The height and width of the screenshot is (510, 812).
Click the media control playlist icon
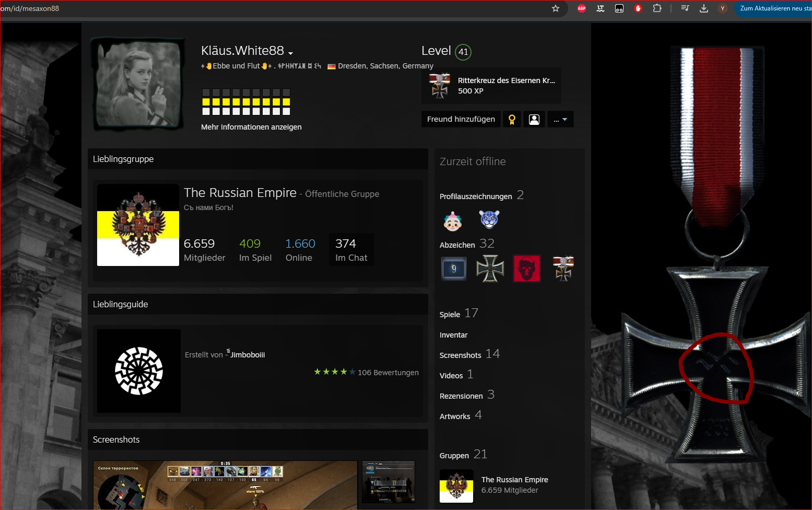click(685, 8)
